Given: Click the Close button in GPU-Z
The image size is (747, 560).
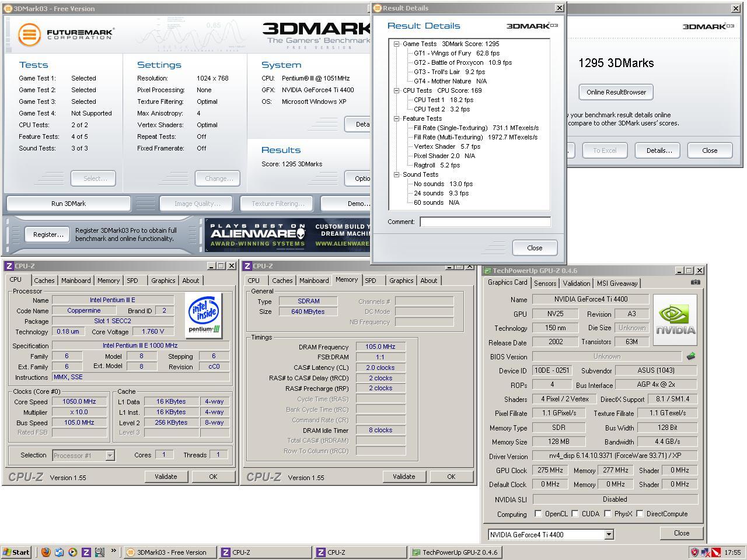Looking at the screenshot, I should pyautogui.click(x=682, y=533).
